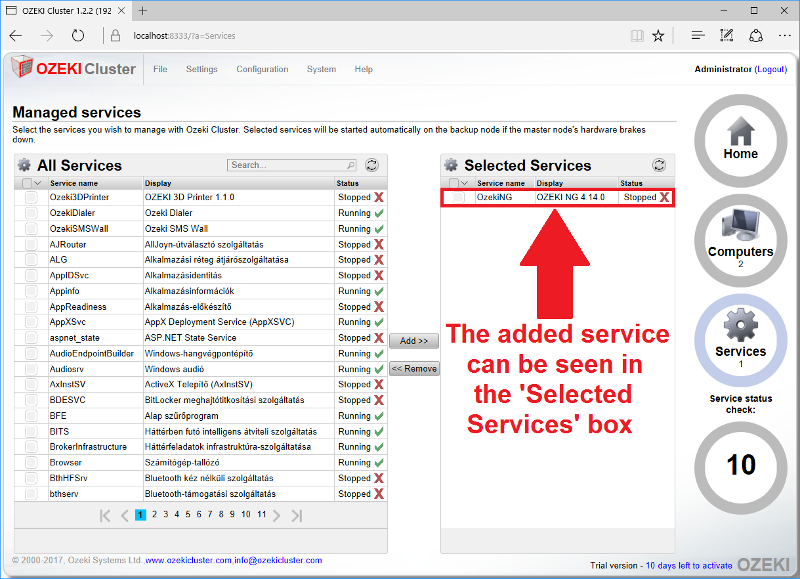Open the Settings menu
This screenshot has height=579, width=800.
(202, 69)
